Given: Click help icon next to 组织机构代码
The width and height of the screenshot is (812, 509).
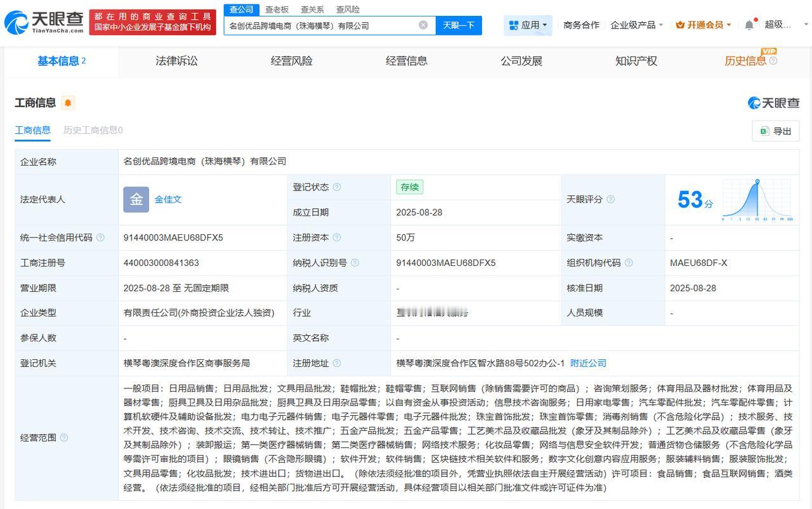Looking at the screenshot, I should tap(628, 263).
